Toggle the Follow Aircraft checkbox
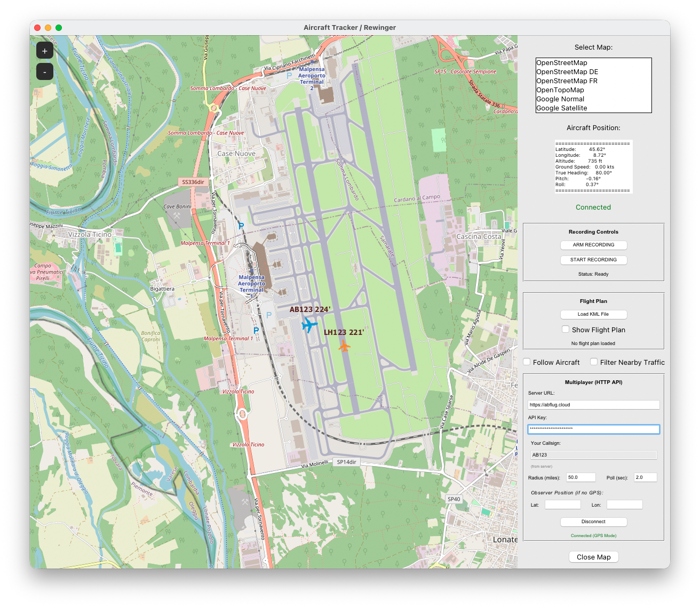700x608 pixels. tap(527, 362)
